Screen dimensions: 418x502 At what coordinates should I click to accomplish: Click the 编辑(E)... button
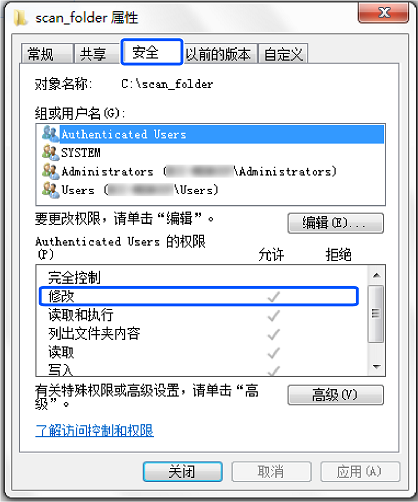pos(336,223)
